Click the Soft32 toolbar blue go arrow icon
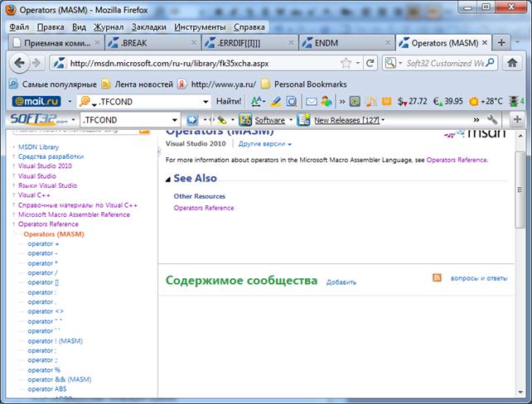 (x=192, y=120)
